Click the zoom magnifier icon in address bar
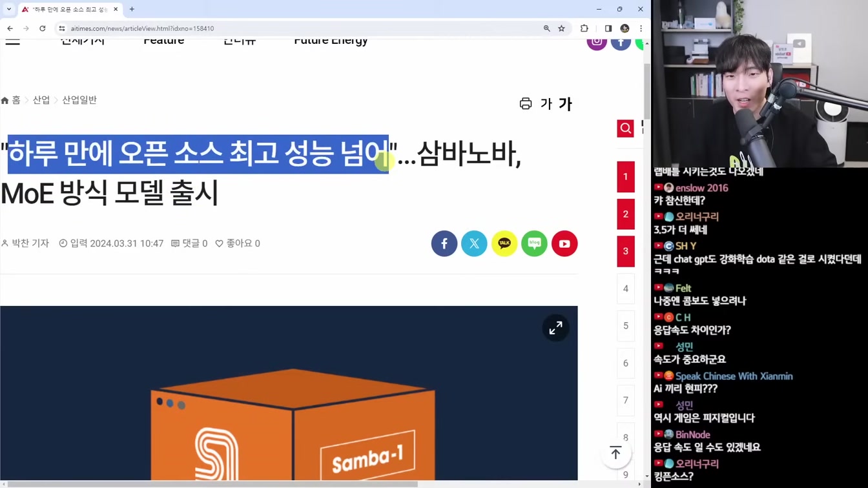Viewport: 868px width, 488px height. pyautogui.click(x=547, y=28)
